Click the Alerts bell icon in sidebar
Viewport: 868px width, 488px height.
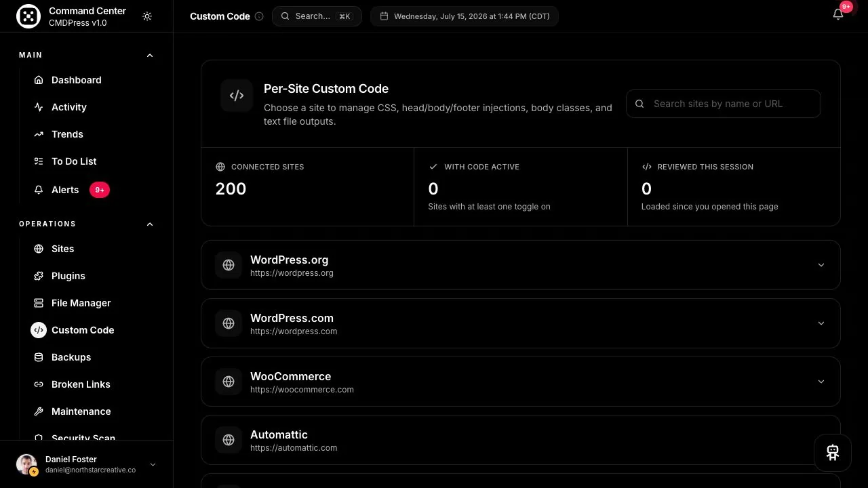click(39, 190)
